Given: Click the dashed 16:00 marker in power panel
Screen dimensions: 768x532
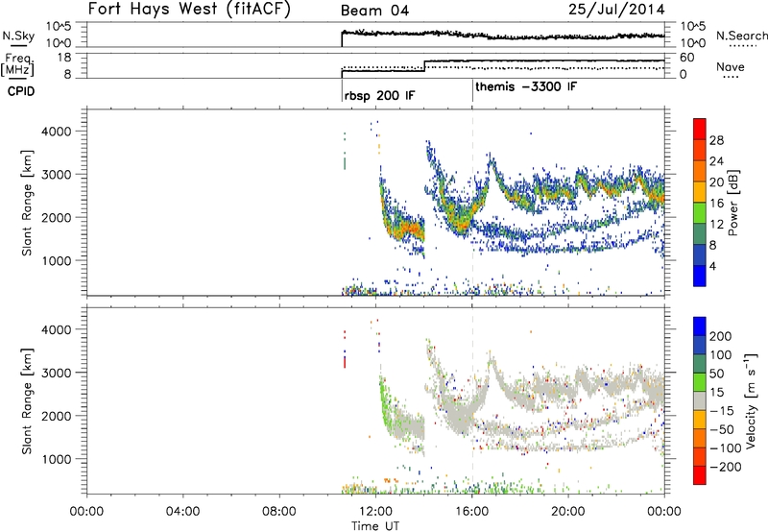Looking at the screenshot, I should coord(472,203).
